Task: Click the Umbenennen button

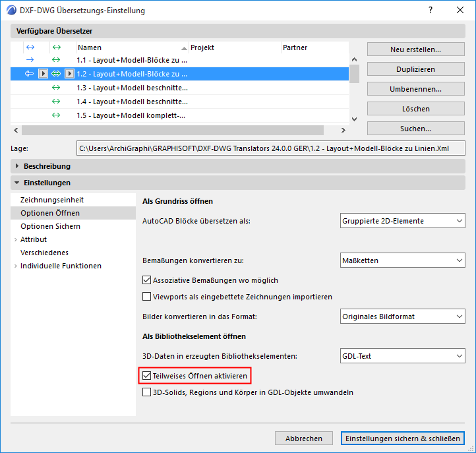Action: [x=415, y=89]
